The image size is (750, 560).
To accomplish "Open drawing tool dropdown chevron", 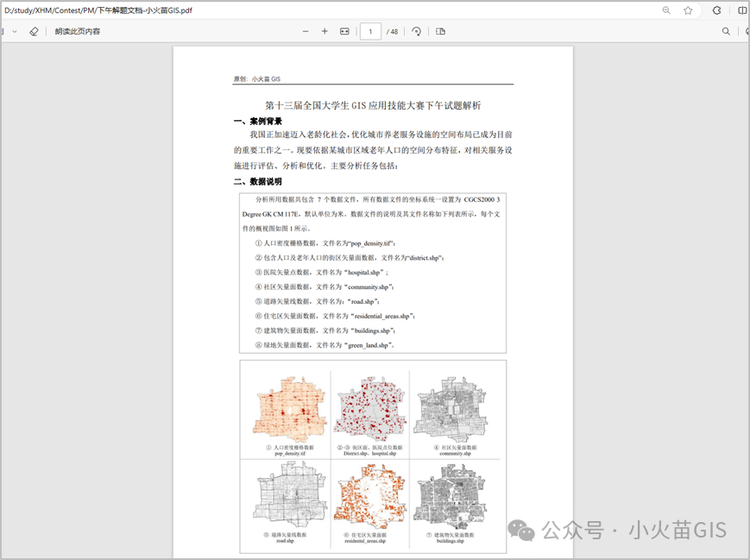I will click(15, 32).
